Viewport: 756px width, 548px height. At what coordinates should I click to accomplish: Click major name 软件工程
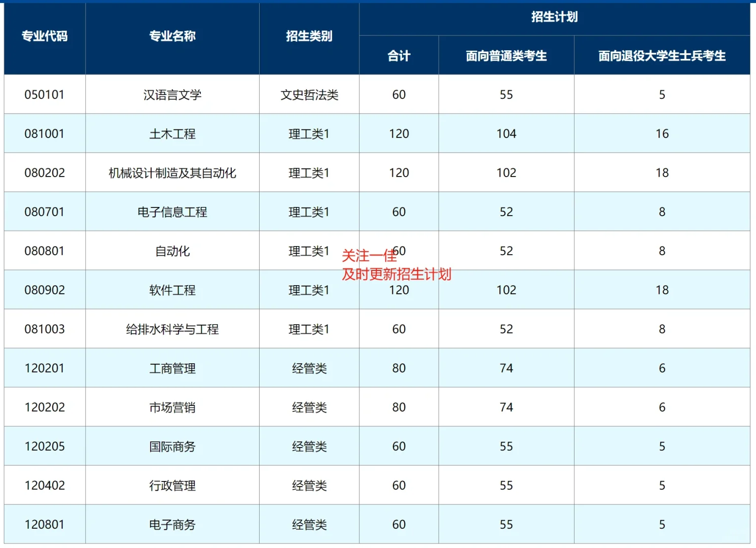tap(172, 290)
